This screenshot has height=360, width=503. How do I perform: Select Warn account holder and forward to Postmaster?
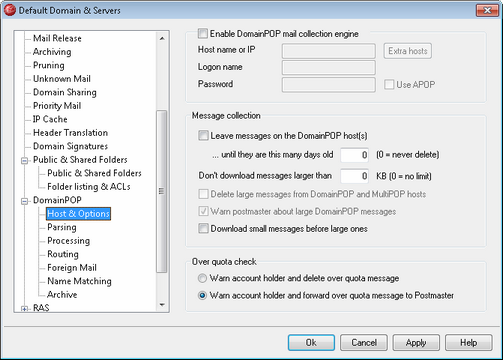(x=202, y=295)
